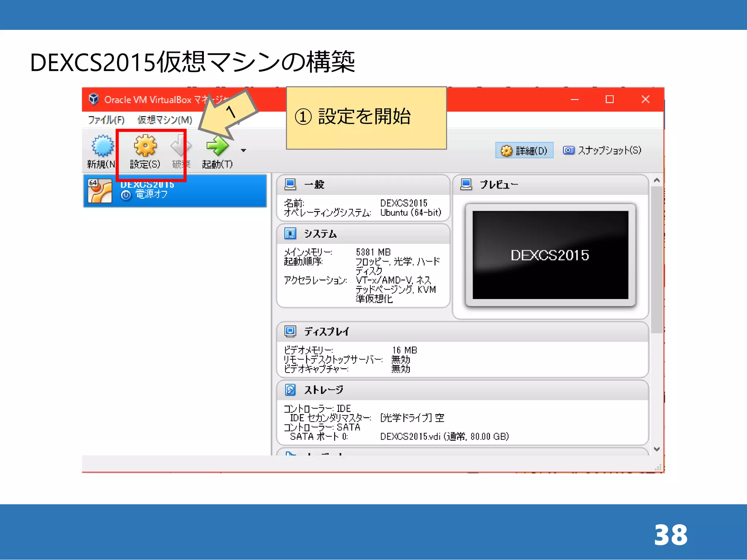The image size is (747, 560).
Task: Click the vertical scrollbar thumb
Action: [x=657, y=260]
